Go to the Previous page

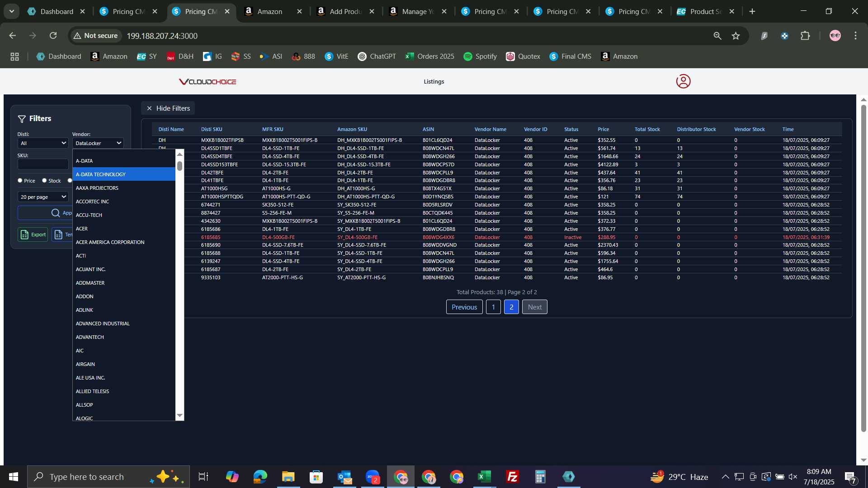[464, 307]
